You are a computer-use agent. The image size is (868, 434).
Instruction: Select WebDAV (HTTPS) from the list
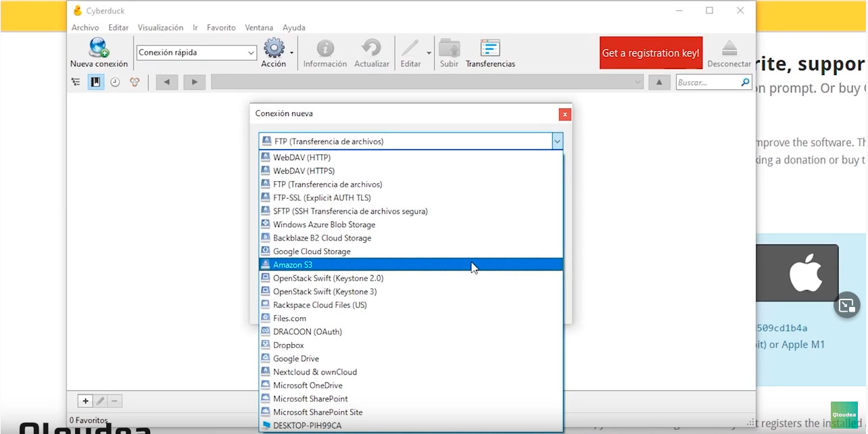[411, 171]
